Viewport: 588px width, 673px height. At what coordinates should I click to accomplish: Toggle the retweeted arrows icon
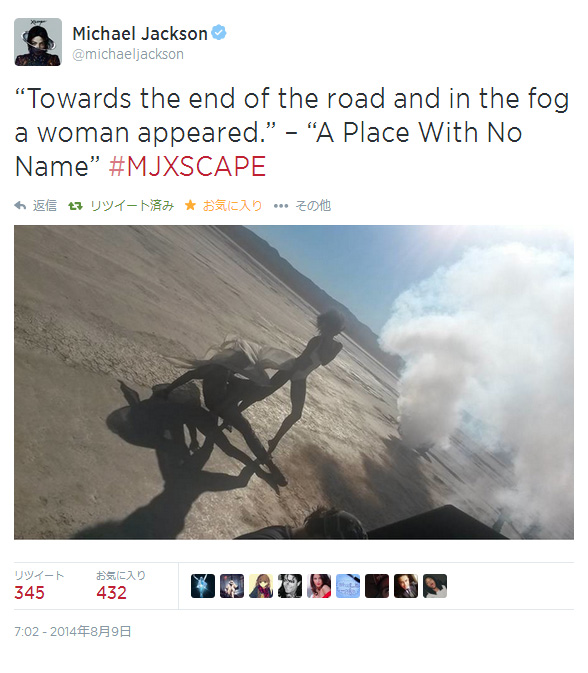pos(76,206)
